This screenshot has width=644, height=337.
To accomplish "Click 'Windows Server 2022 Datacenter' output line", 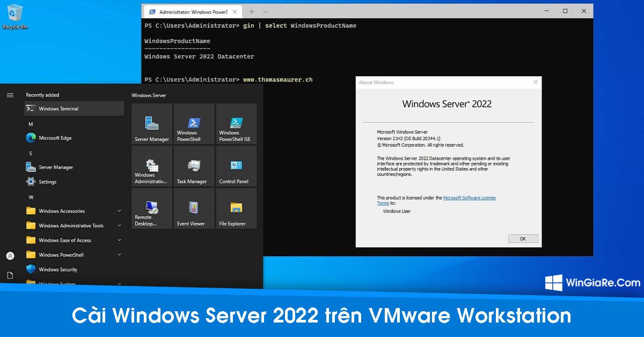I will tap(199, 56).
